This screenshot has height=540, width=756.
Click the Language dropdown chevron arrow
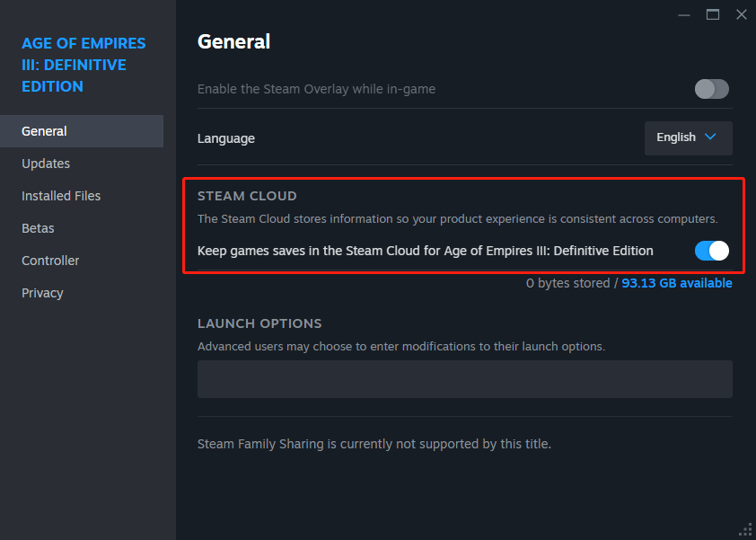(x=708, y=137)
